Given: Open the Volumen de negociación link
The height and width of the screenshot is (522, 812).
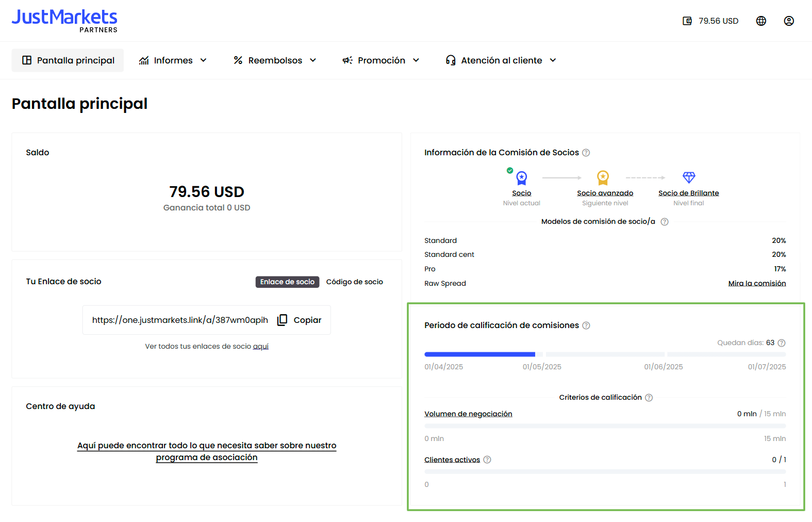Looking at the screenshot, I should 468,414.
